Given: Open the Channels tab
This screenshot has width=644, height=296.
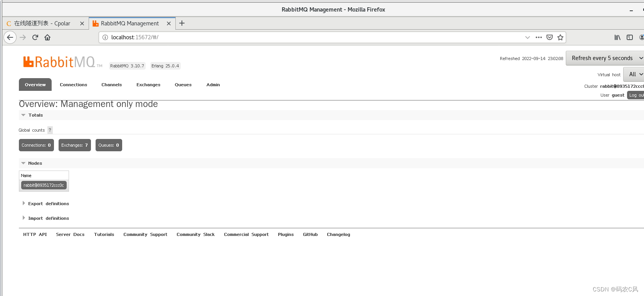Looking at the screenshot, I should point(111,85).
